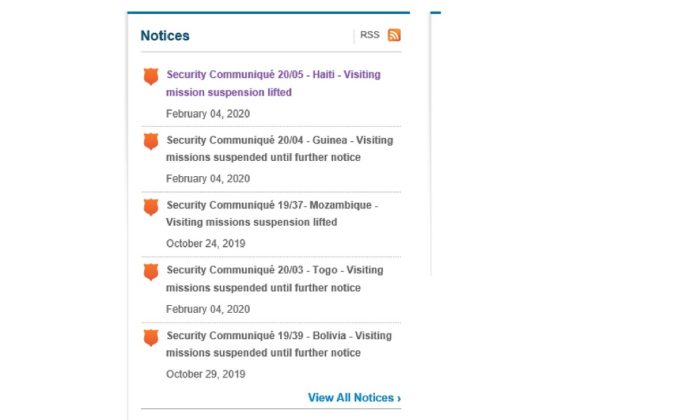Click the shield icon beside Guinea communiqué
Viewport: 697px width, 420px height.
[x=151, y=141]
